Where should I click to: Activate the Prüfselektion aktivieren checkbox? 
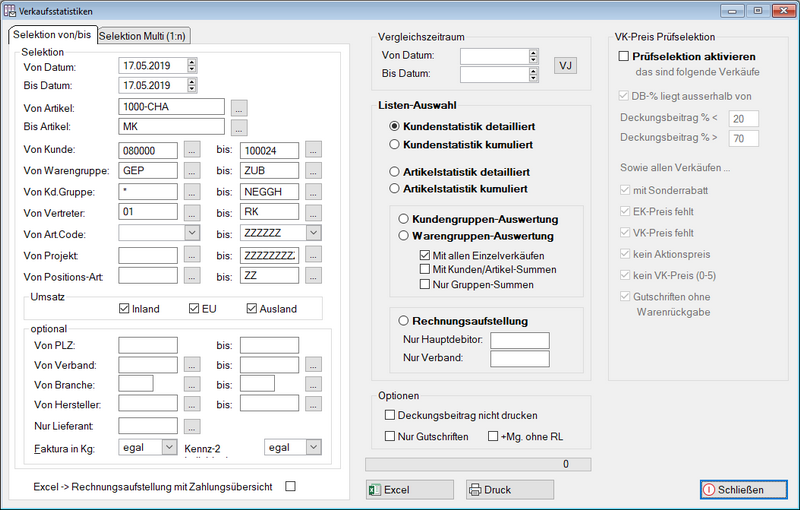tap(624, 57)
